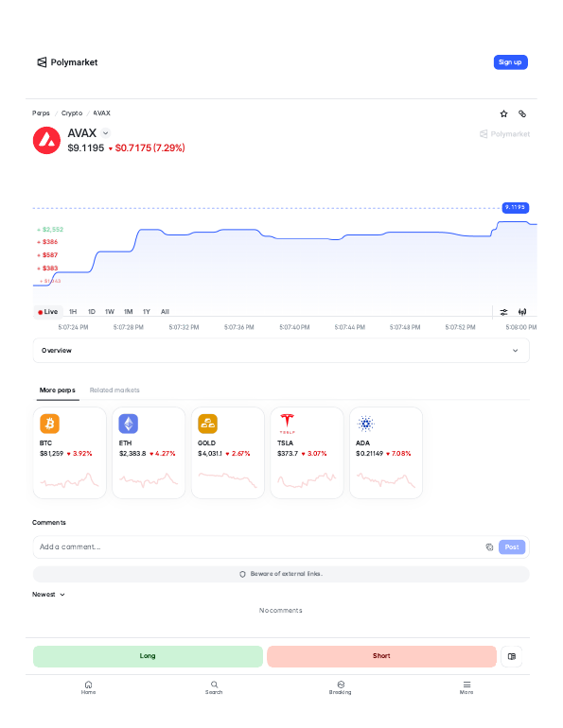Copy the market link with chain icon
This screenshot has width=563, height=728.
coord(522,113)
